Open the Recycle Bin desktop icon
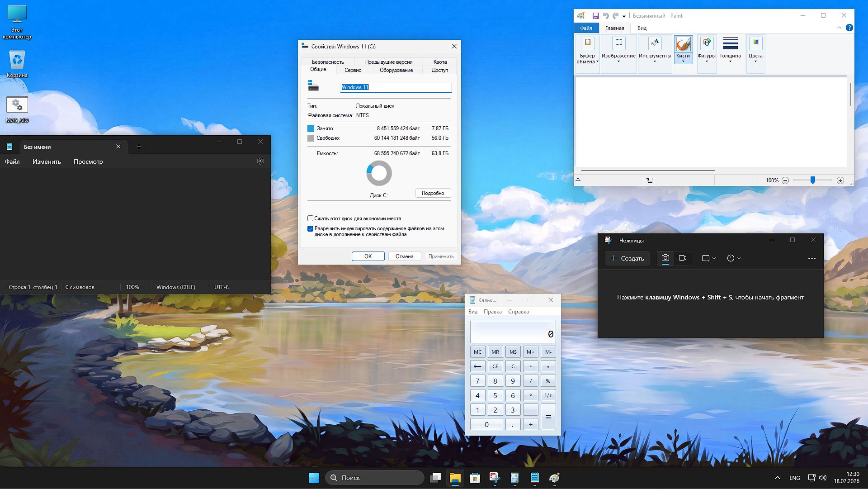 pos(17,63)
